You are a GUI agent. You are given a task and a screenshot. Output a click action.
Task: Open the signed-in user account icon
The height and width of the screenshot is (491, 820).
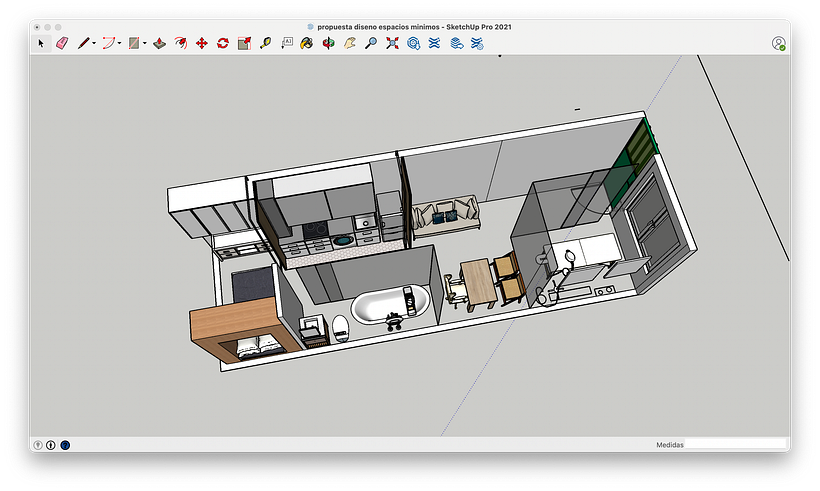pyautogui.click(x=779, y=43)
